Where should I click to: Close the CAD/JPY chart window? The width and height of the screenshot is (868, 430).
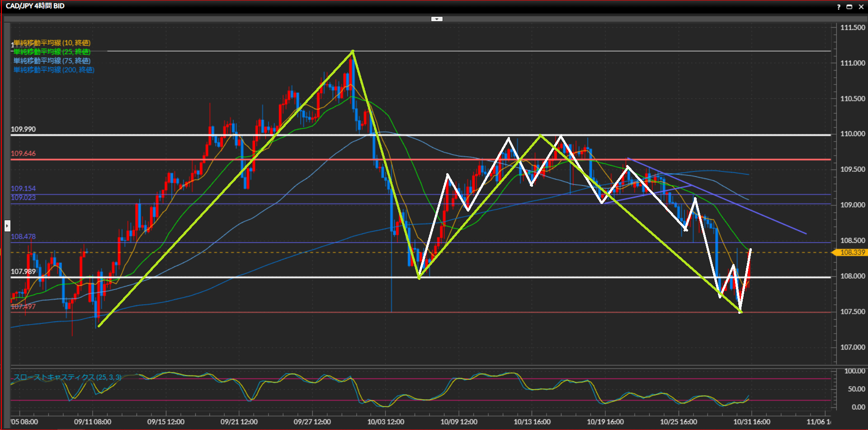coord(861,7)
